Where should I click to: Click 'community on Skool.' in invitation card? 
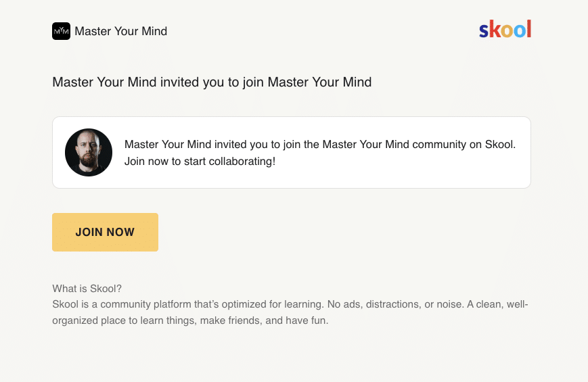464,144
